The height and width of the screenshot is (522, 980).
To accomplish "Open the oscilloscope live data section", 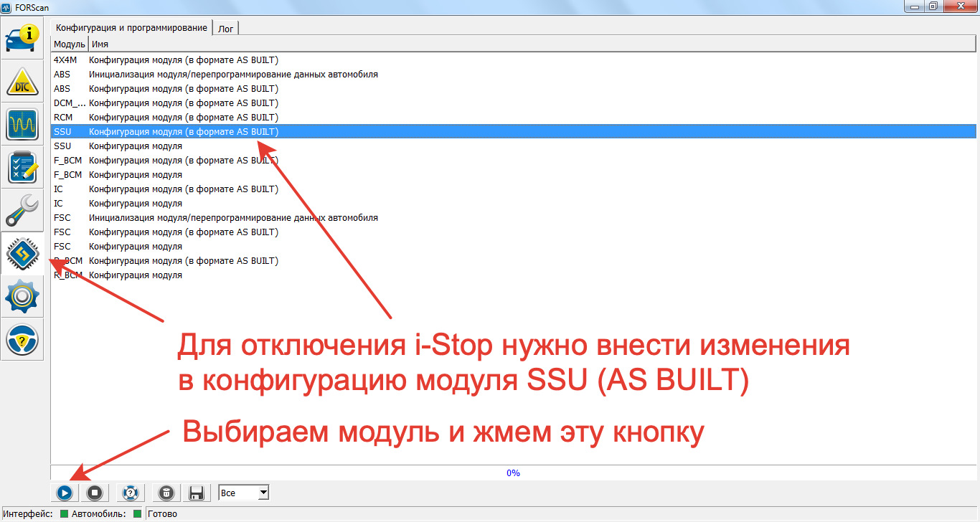I will pyautogui.click(x=22, y=125).
